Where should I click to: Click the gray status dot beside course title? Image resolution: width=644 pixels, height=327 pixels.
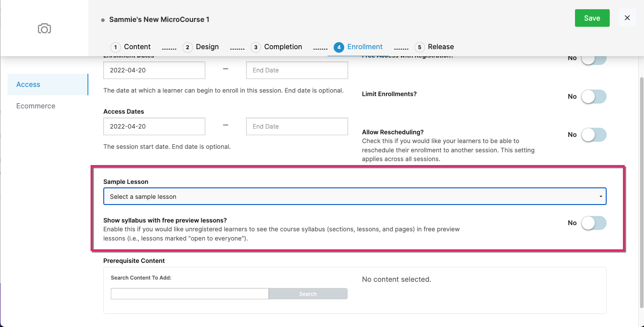(102, 20)
